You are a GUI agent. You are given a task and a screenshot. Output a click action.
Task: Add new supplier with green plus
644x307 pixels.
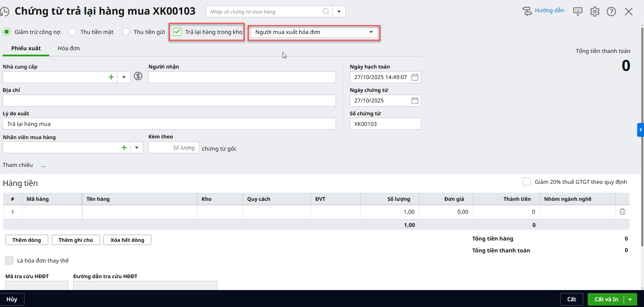tap(111, 77)
